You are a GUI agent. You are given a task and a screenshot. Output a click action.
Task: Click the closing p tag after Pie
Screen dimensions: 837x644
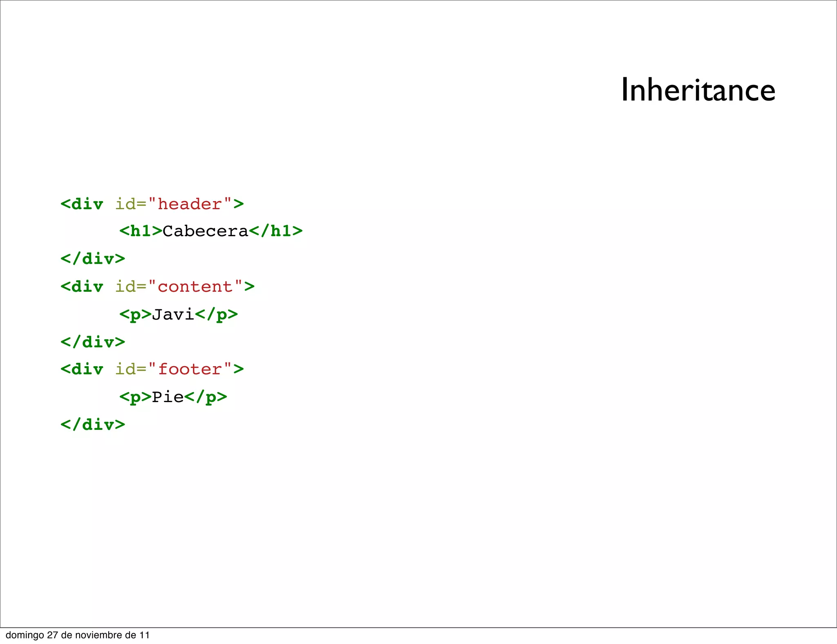click(x=206, y=397)
